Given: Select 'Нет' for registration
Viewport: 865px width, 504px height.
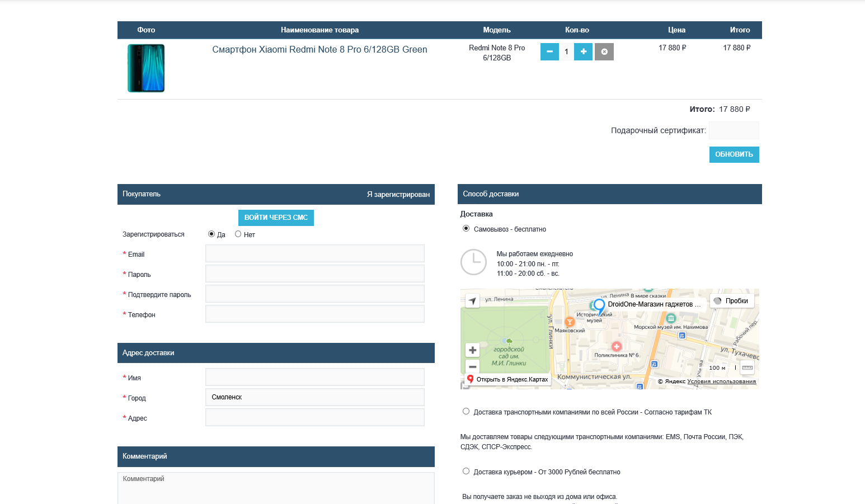Looking at the screenshot, I should tap(238, 234).
